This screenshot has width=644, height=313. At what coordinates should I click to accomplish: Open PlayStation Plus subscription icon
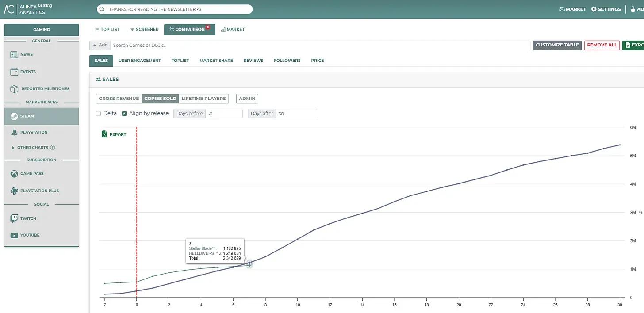[14, 191]
